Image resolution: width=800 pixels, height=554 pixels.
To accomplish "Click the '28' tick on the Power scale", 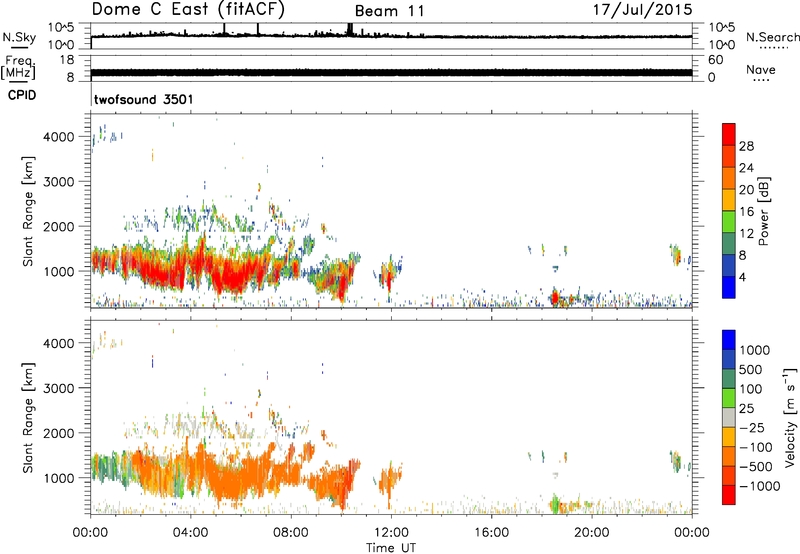I will (x=746, y=146).
